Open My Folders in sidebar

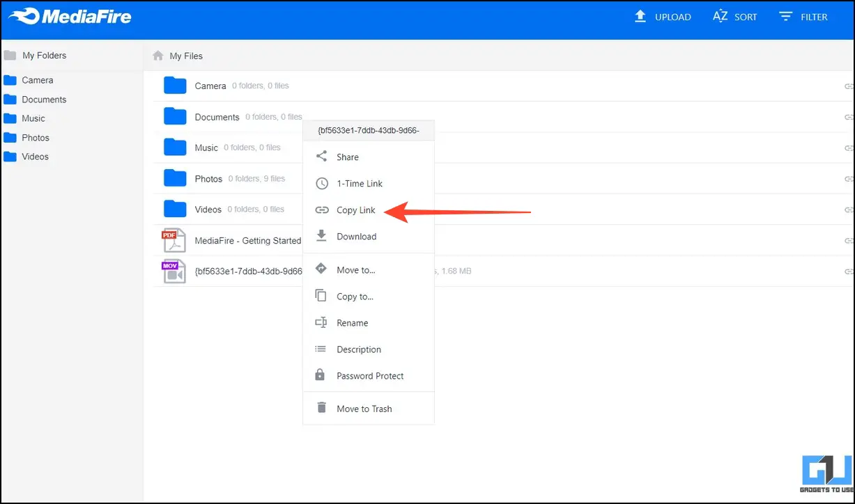[45, 56]
